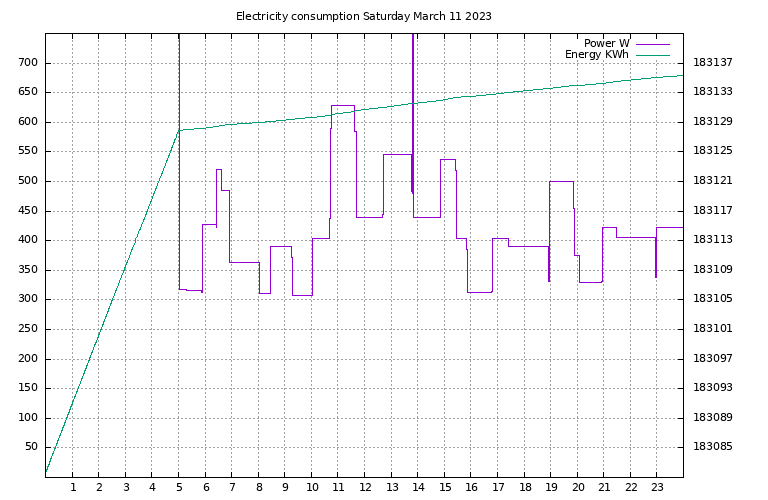The image size is (768, 500).
Task: Click hour label 22 on the x-axis
Action: [x=631, y=488]
